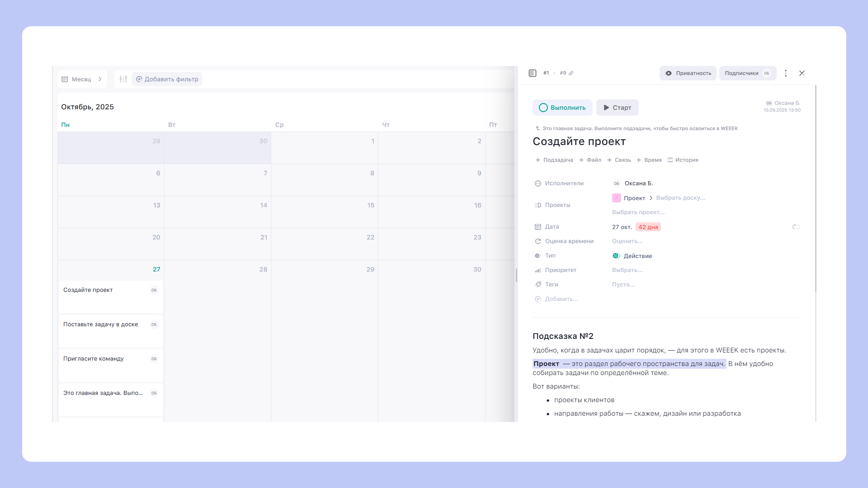Open the История activity log
The width and height of the screenshot is (868, 488).
[x=683, y=160]
